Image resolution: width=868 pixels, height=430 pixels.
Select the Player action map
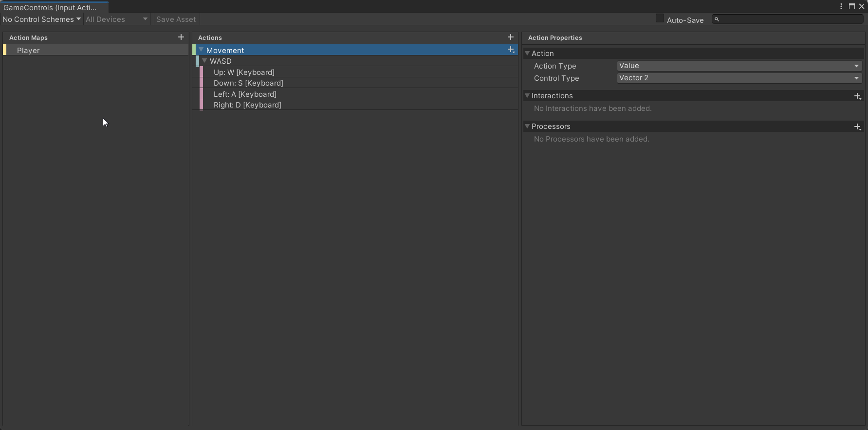point(28,50)
